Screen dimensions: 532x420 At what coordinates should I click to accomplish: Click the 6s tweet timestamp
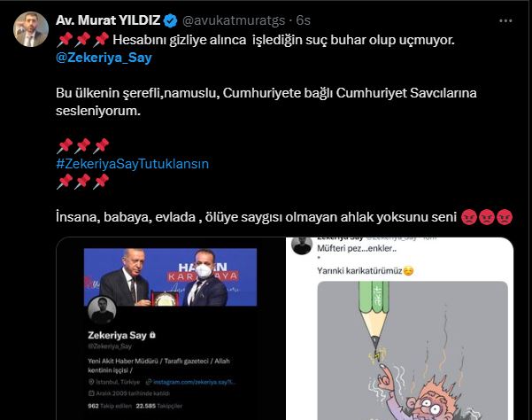(304, 20)
